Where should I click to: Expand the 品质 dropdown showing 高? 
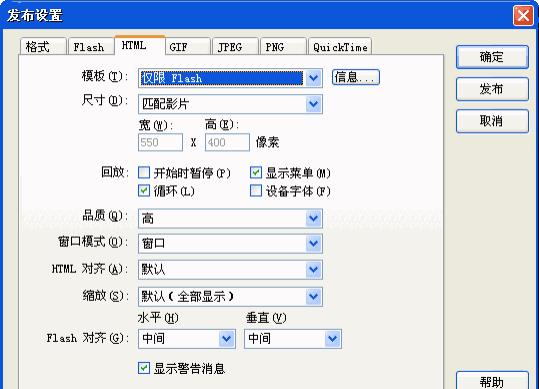pos(230,218)
